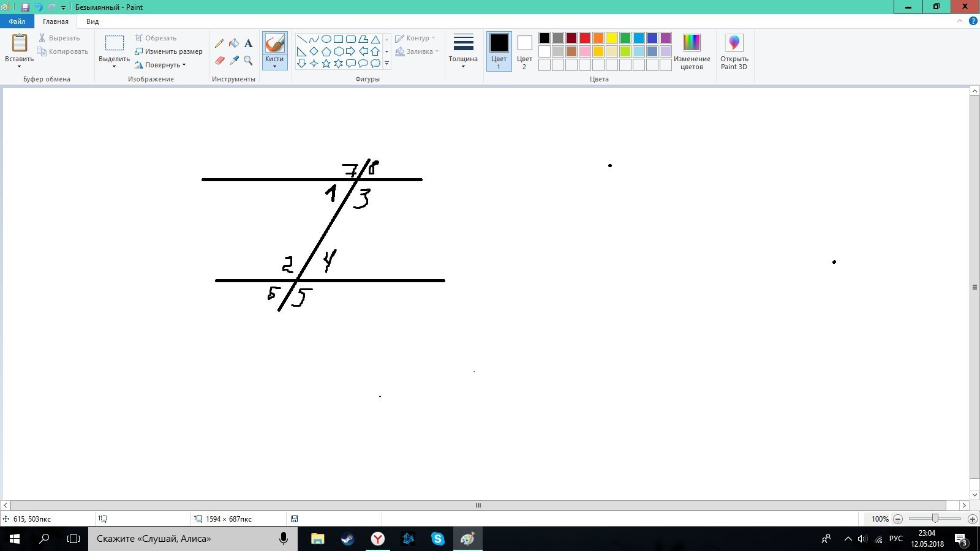Open the Толщина line thickness dropdown

pyautogui.click(x=463, y=51)
